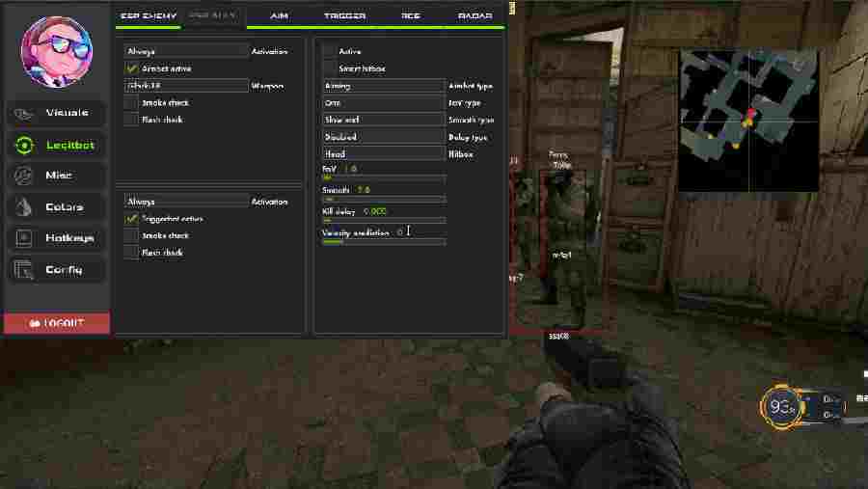Toggle Flash check under Triggerbot active

(x=131, y=253)
